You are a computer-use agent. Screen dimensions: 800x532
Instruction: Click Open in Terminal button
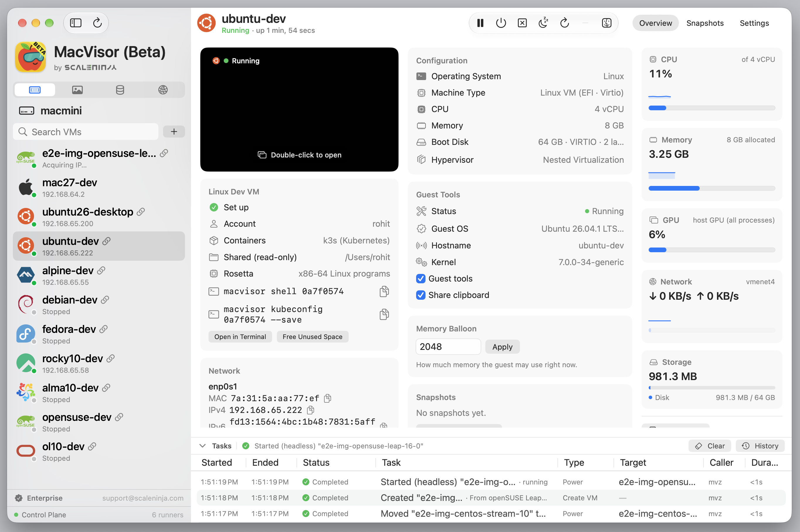pos(240,337)
